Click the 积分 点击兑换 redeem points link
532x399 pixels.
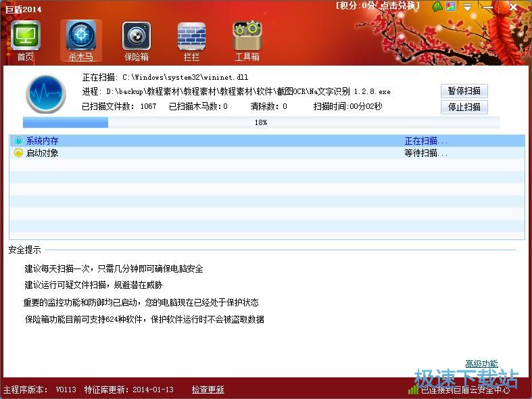tap(378, 6)
